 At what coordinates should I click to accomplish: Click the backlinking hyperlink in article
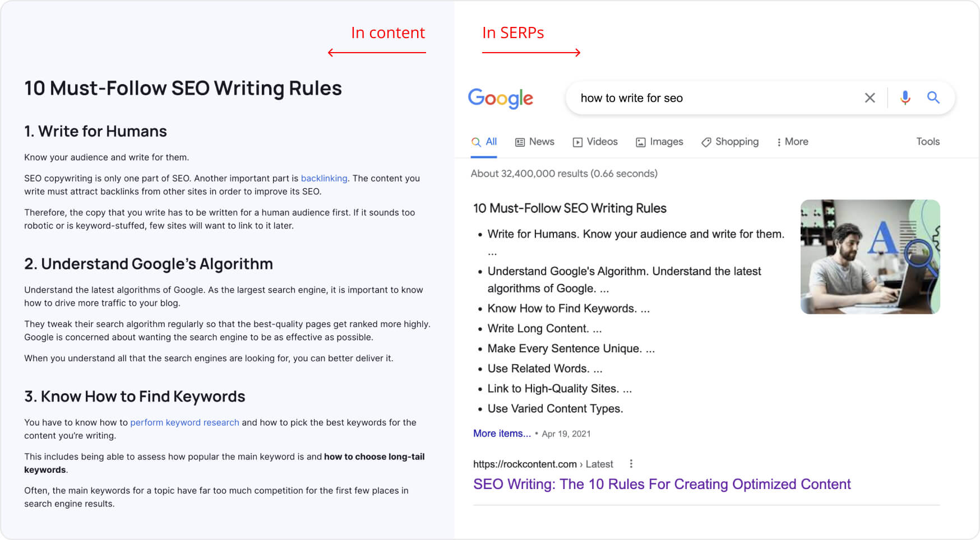(324, 178)
